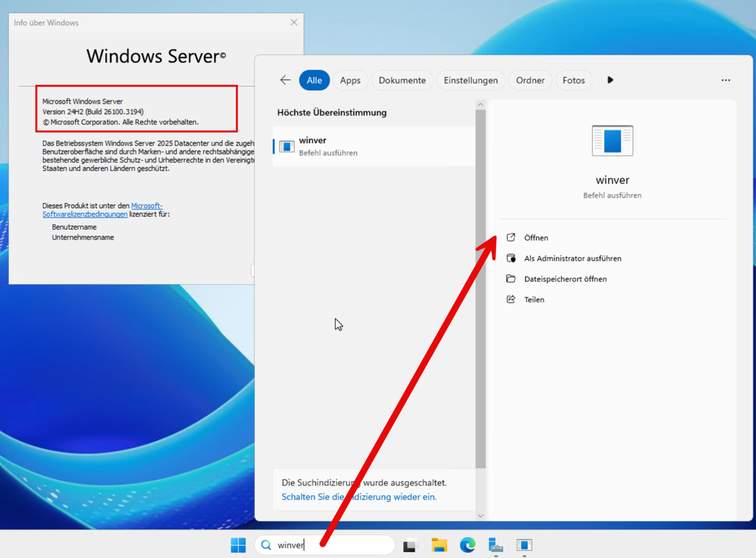The height and width of the screenshot is (558, 756).
Task: Launch Server Manager from the taskbar
Action: (495, 545)
